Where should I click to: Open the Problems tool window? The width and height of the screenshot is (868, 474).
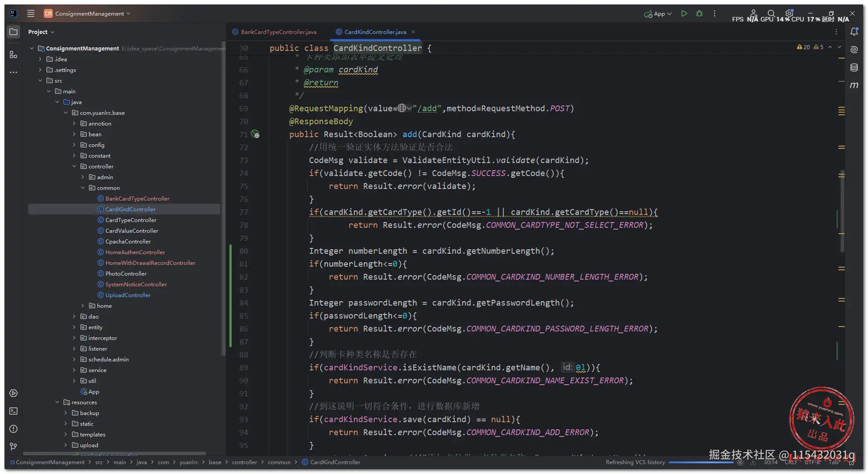pos(13,429)
